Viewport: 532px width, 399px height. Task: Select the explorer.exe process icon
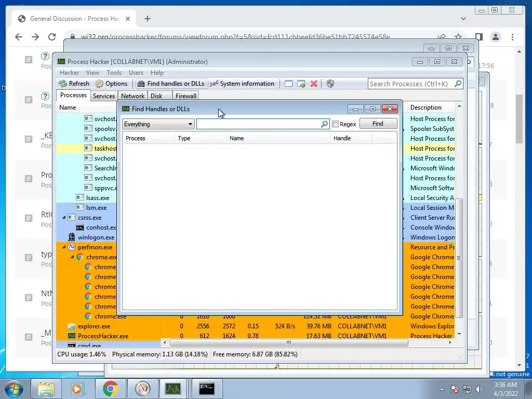click(x=71, y=326)
